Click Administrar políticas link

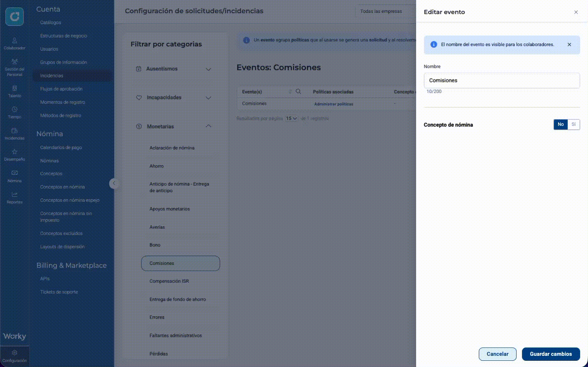(x=334, y=104)
